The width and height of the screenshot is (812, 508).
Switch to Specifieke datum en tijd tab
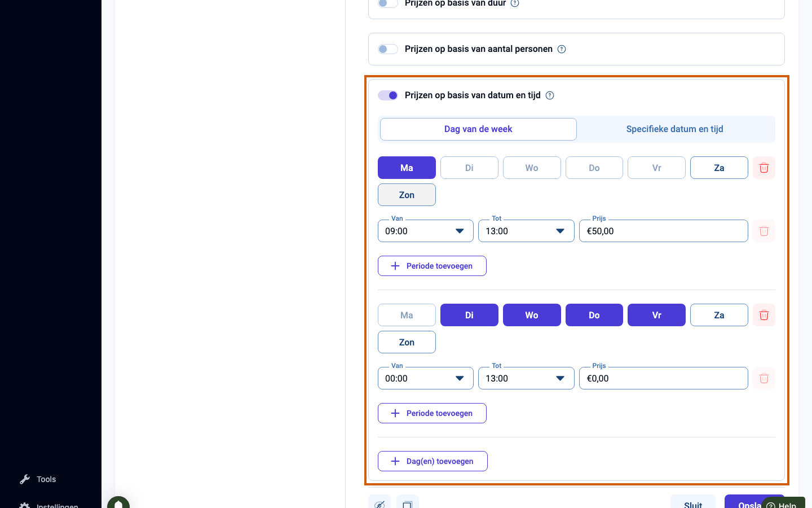click(x=675, y=129)
